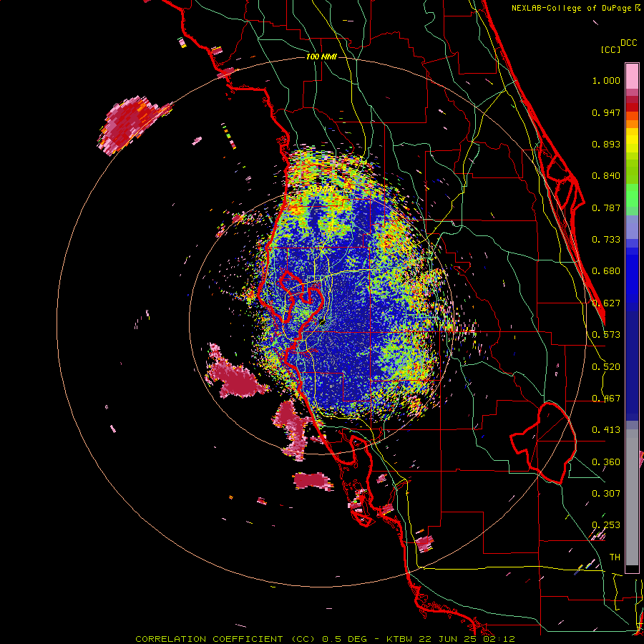
Task: Click the CORRELATION COEFFICIENT (CC) caption text
Action: (225, 639)
